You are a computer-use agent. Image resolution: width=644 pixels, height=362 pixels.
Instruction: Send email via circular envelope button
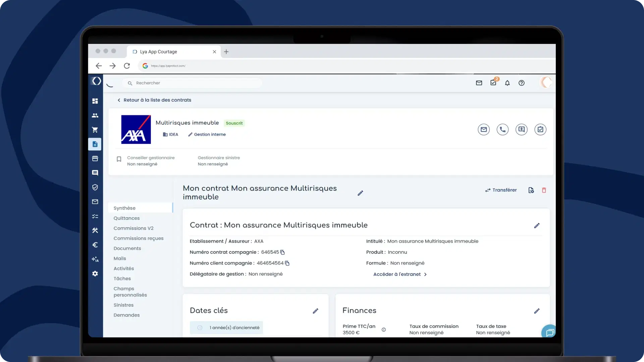point(484,129)
